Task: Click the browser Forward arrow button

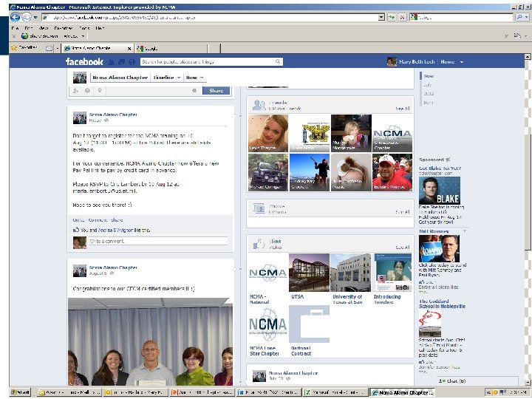Action: 27,17
